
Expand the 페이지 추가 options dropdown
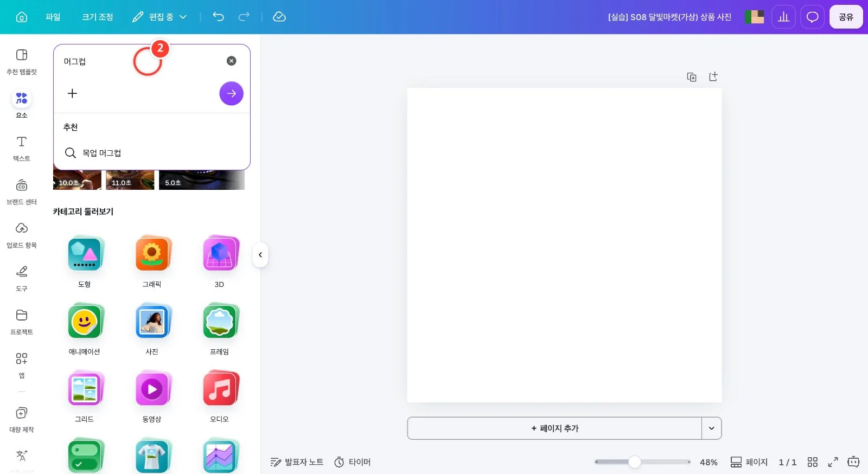[712, 428]
